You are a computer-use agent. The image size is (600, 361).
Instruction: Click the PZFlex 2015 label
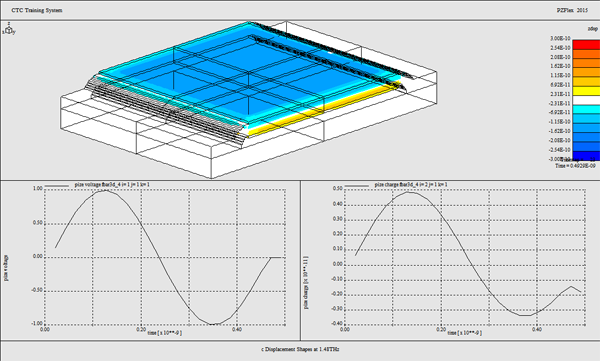[x=572, y=10]
